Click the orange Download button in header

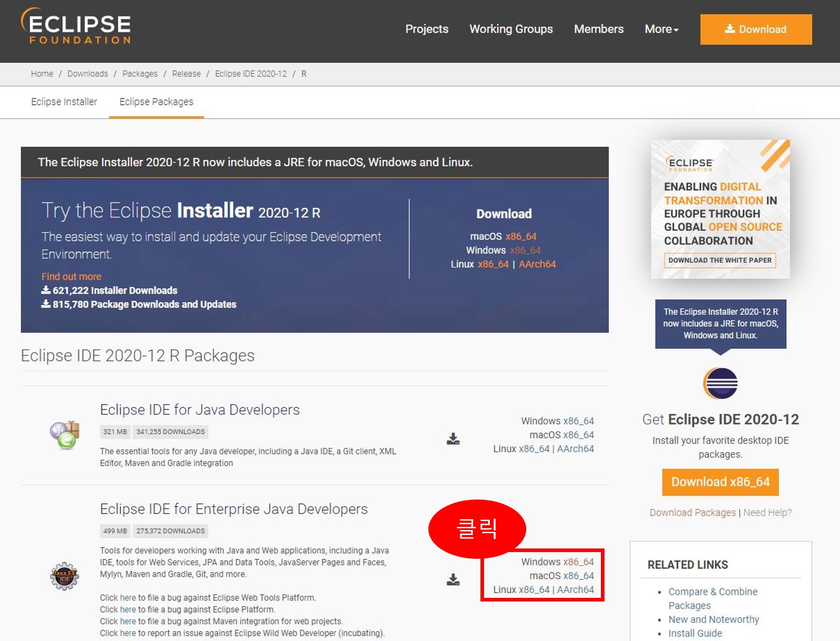[756, 29]
